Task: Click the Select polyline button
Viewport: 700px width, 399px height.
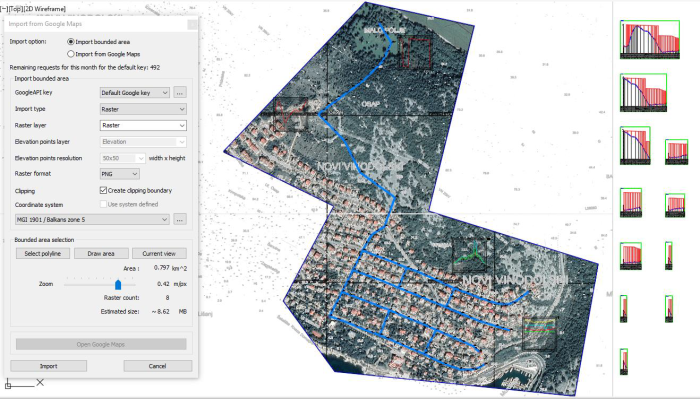Action: pyautogui.click(x=43, y=254)
